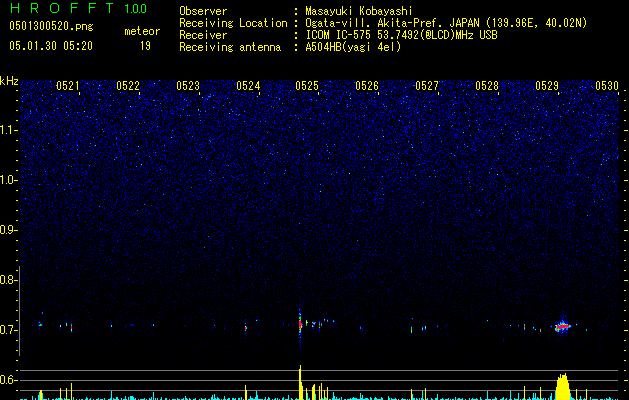Click the 0526 time marker

tap(367, 86)
